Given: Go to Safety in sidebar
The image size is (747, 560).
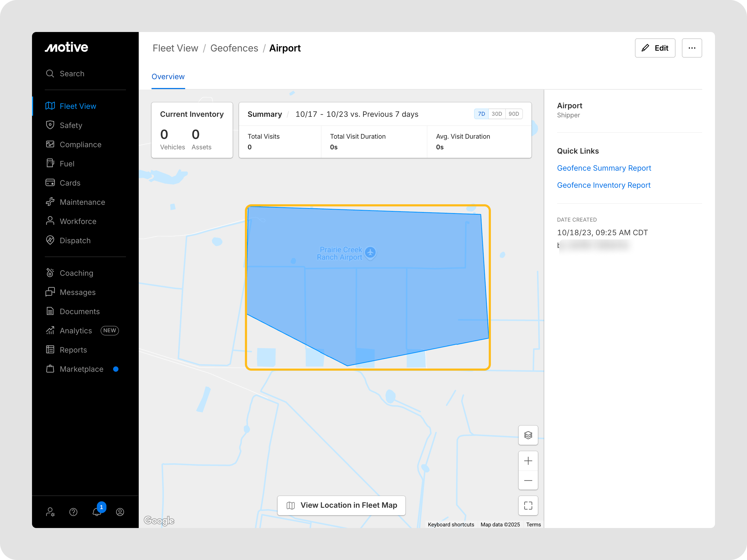Looking at the screenshot, I should pos(71,125).
